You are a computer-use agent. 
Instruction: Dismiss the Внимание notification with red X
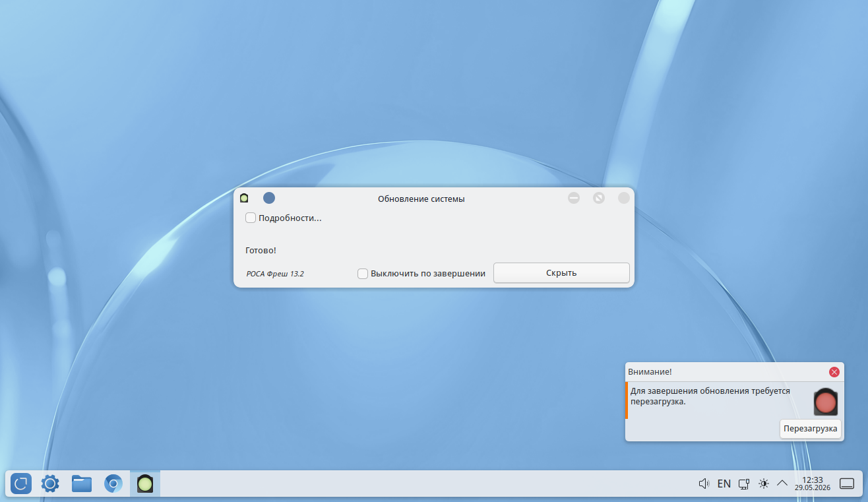[x=834, y=372]
